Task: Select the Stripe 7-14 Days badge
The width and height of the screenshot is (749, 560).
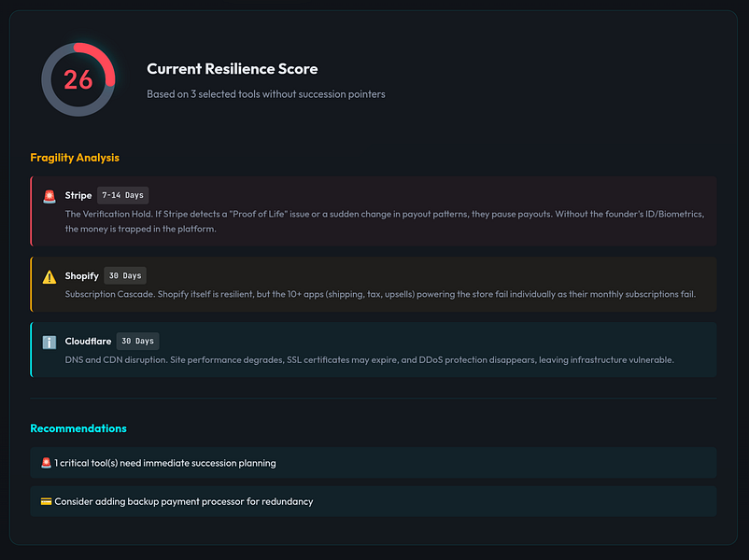Action: click(122, 195)
